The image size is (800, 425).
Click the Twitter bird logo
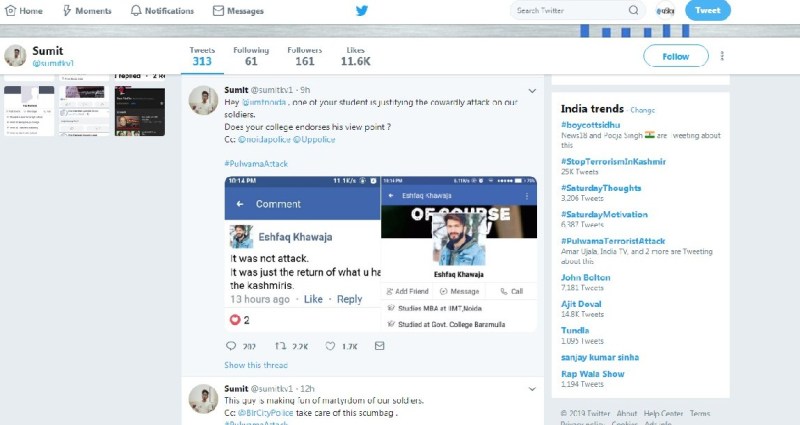coord(362,11)
